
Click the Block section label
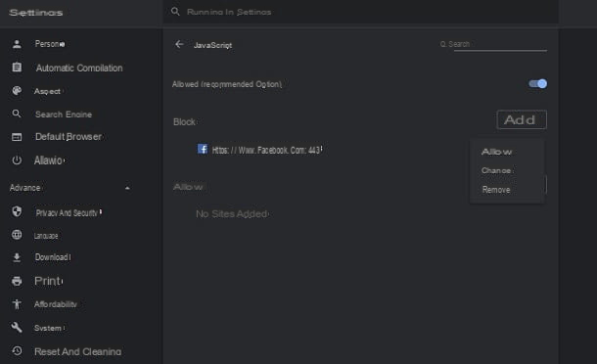(x=185, y=122)
